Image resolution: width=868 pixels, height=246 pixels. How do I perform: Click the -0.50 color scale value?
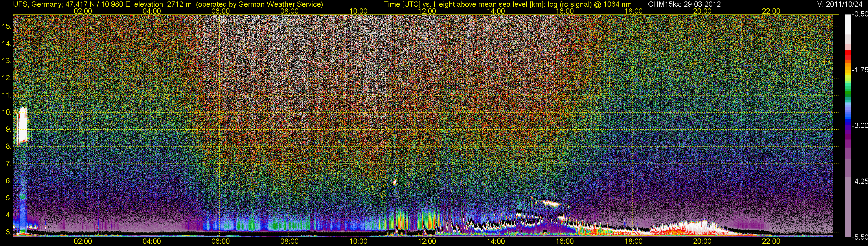(860, 14)
